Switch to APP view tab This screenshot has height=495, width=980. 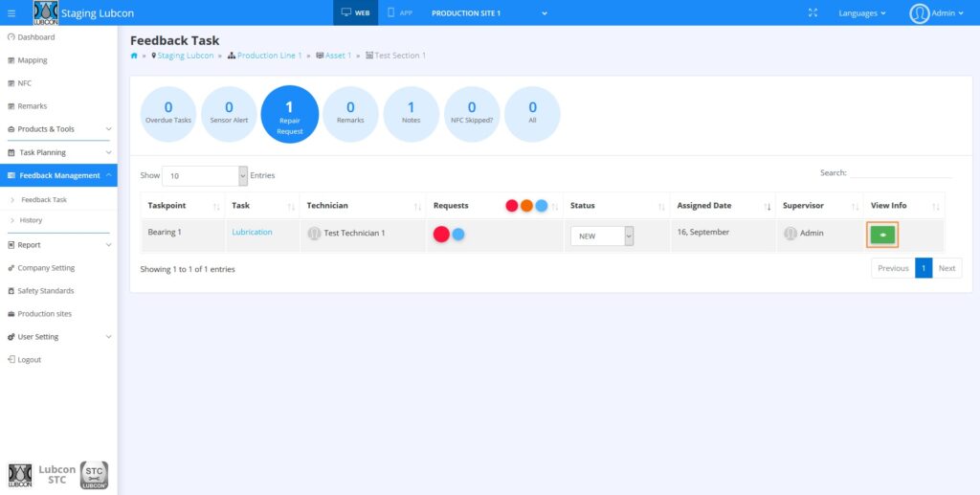400,12
